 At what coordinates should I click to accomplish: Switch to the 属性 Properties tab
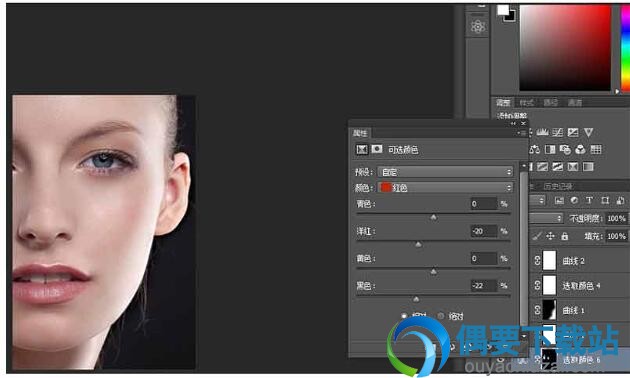click(360, 133)
